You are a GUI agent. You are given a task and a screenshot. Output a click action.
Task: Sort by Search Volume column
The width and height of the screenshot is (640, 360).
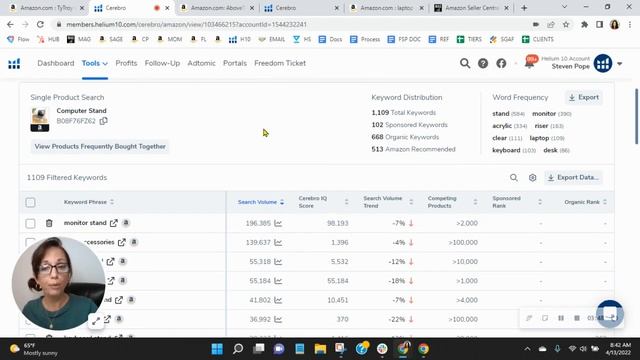pyautogui.click(x=282, y=202)
